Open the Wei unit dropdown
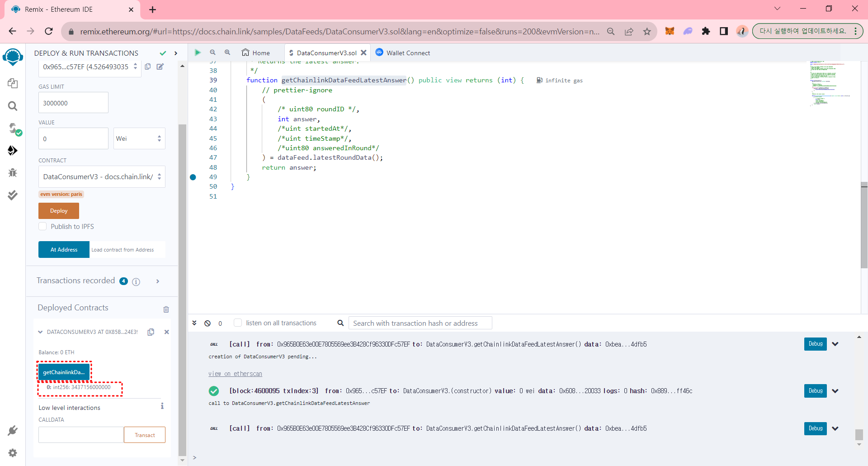The image size is (868, 466). tap(139, 138)
